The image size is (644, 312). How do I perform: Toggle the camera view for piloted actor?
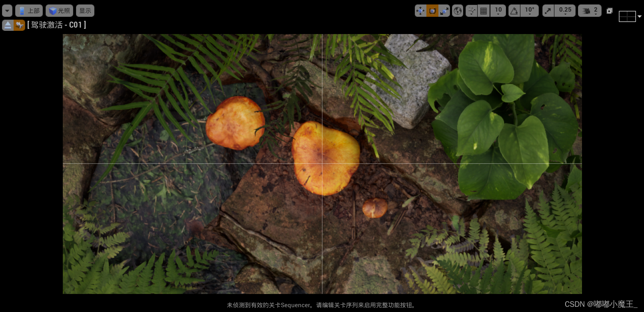(x=19, y=25)
